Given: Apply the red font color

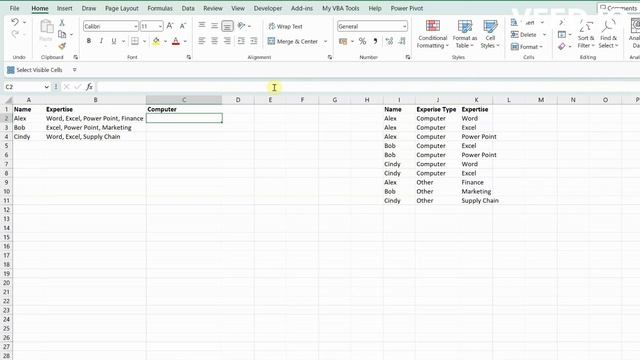Looking at the screenshot, I should point(176,41).
